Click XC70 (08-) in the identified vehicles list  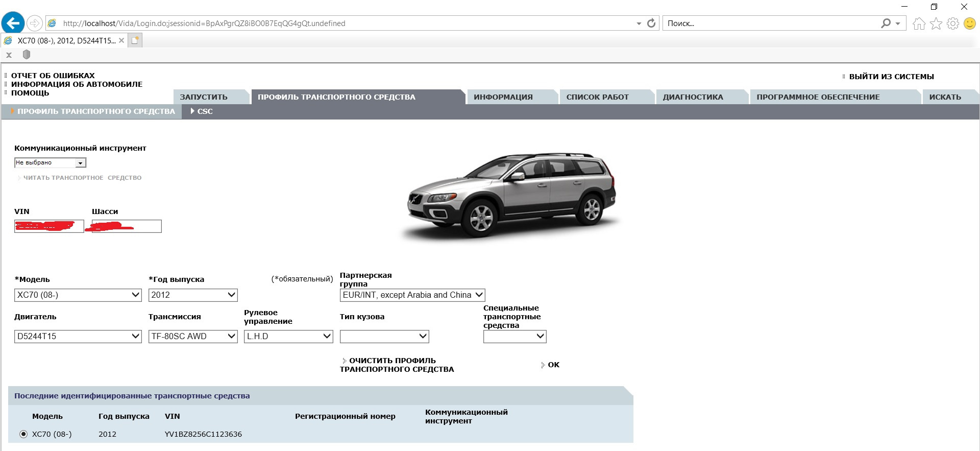coord(52,434)
